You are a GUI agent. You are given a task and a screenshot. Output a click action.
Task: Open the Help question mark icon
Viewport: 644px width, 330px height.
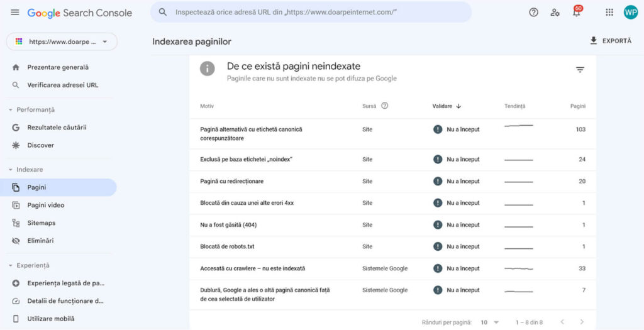click(x=533, y=13)
